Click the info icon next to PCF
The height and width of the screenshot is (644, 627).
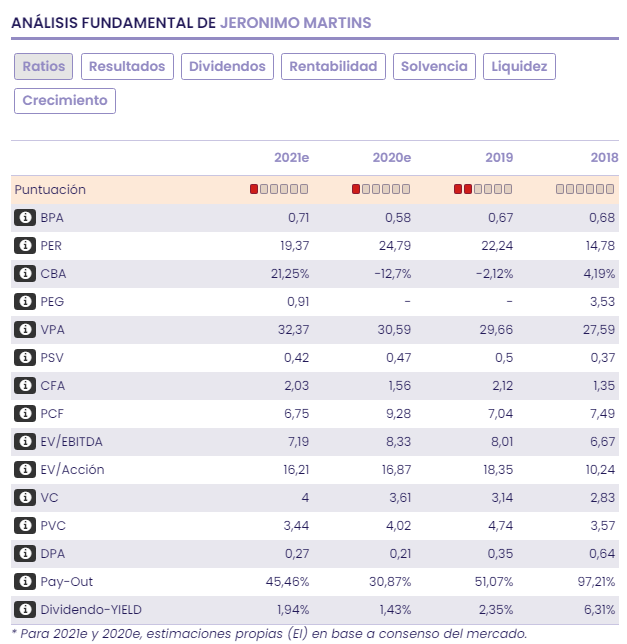click(x=25, y=414)
